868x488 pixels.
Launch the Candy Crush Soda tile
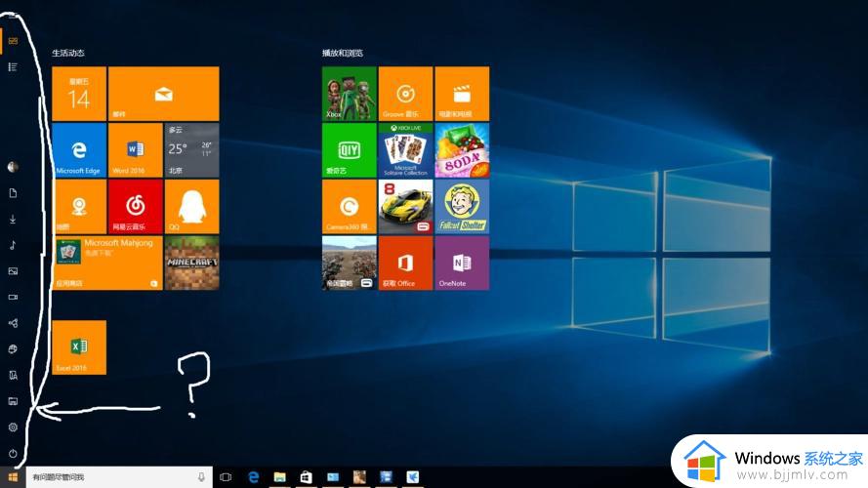coord(462,150)
